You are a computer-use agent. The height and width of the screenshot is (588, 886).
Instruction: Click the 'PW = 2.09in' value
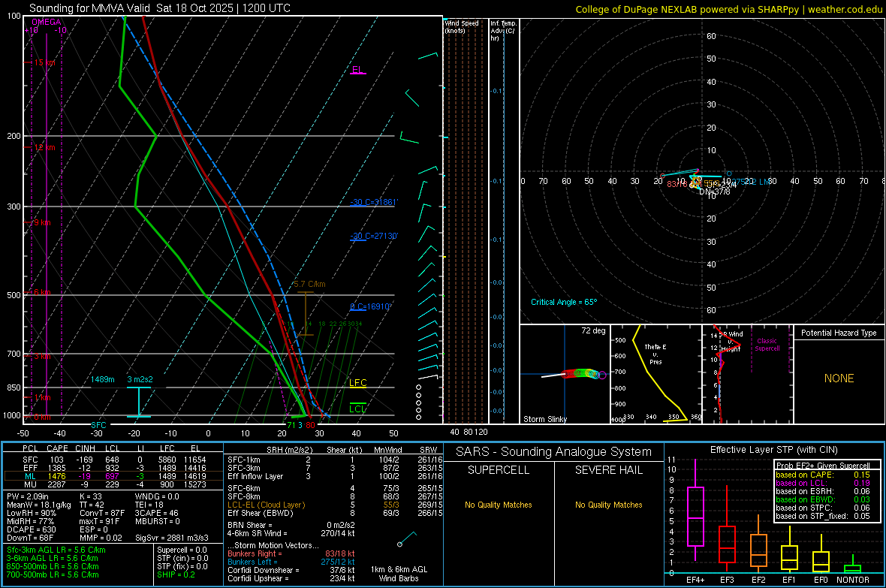[x=28, y=496]
